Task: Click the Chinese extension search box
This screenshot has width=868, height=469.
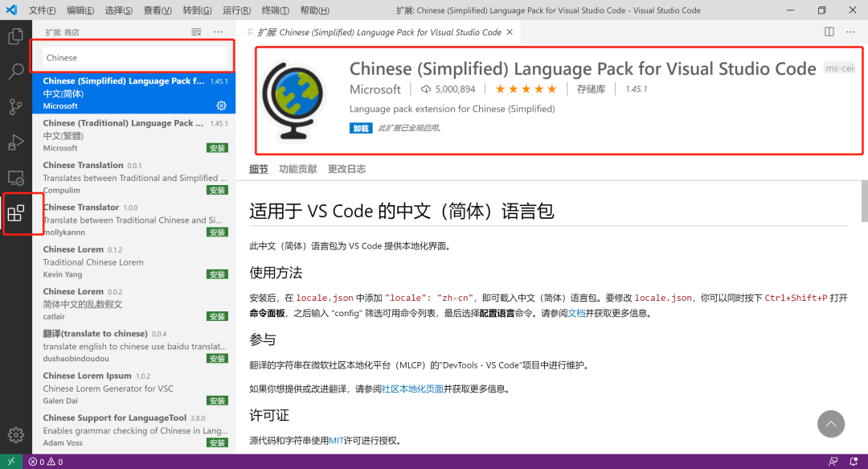Action: [134, 58]
